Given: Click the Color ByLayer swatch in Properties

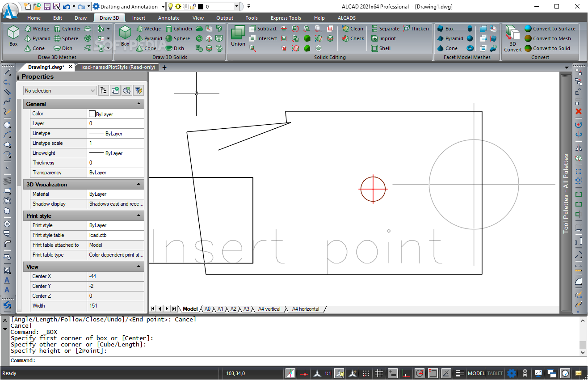Looking at the screenshot, I should [92, 114].
